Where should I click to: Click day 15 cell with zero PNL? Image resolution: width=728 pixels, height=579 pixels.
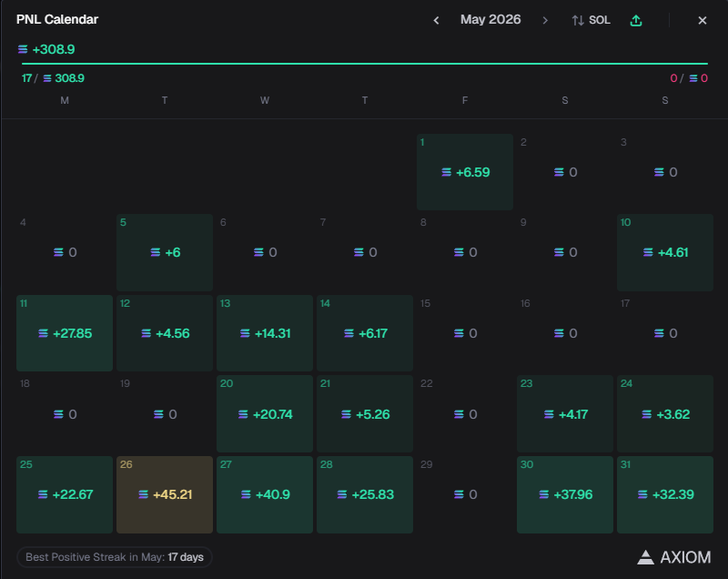(x=465, y=333)
